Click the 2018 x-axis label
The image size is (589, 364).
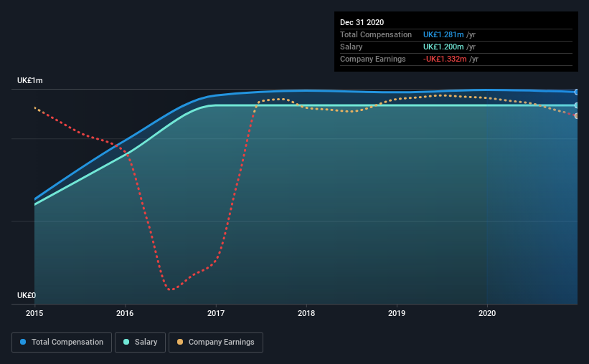(306, 313)
